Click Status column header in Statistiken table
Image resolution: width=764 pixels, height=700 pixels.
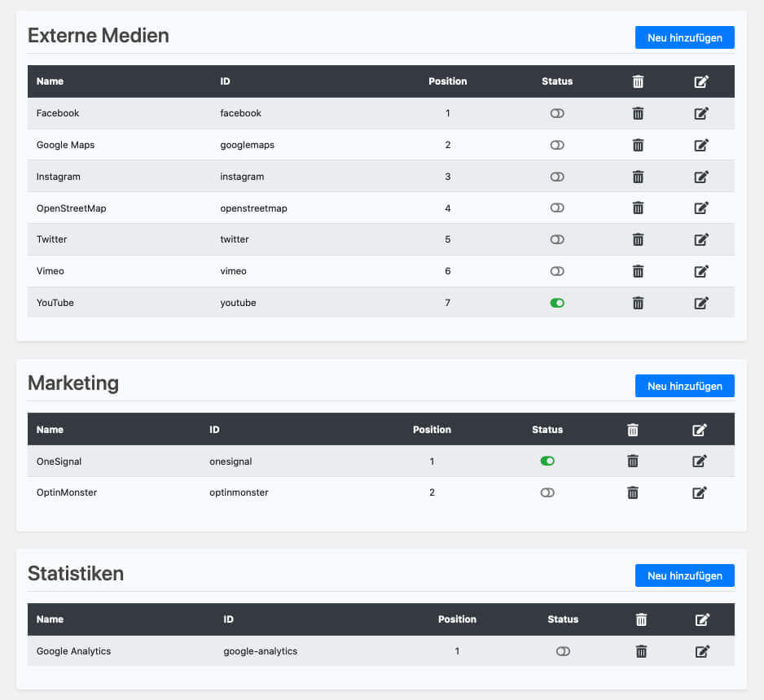(563, 619)
